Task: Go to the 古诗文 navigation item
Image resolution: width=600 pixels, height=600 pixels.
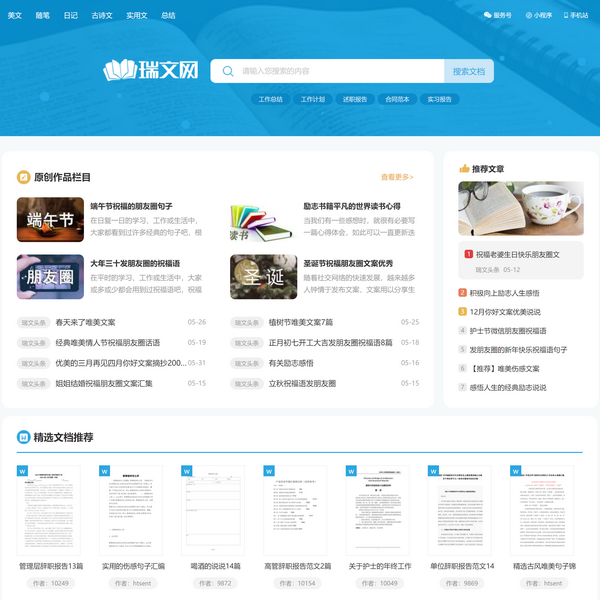Action: pyautogui.click(x=101, y=15)
